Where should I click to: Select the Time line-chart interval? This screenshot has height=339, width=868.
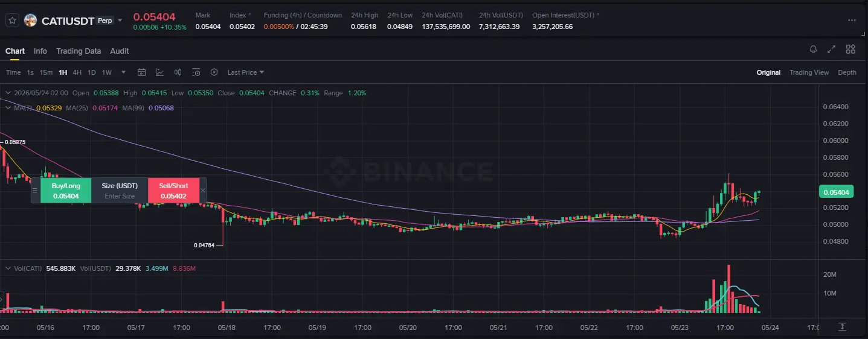click(x=13, y=72)
